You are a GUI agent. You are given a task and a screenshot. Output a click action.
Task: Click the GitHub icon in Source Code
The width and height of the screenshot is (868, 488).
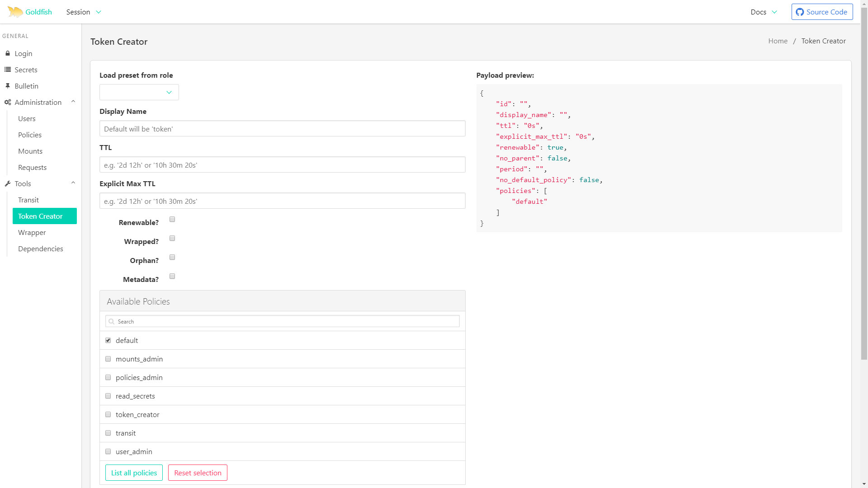800,12
